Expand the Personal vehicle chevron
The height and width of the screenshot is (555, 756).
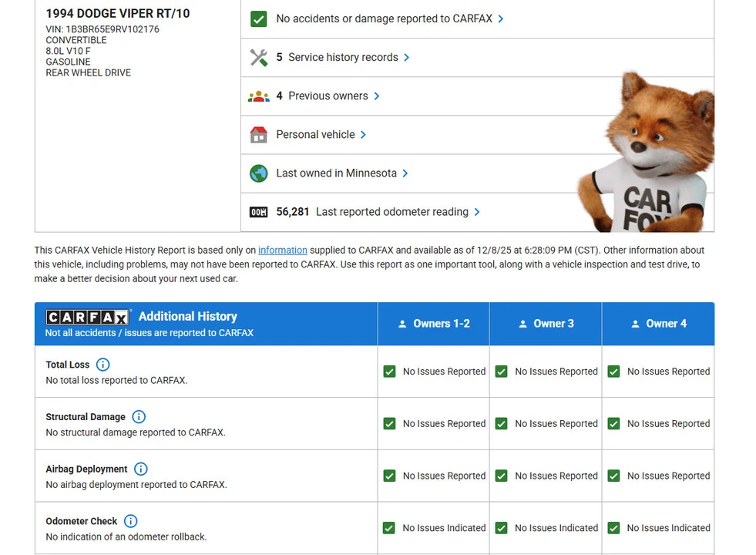363,135
